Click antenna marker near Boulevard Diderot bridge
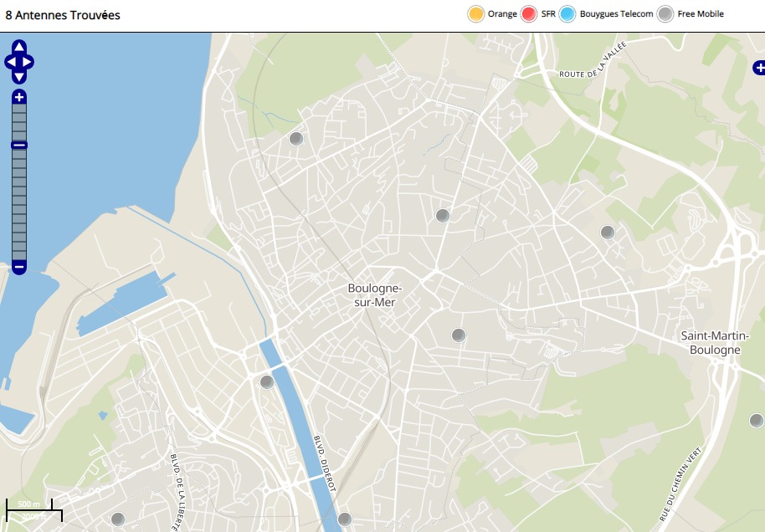765x532 pixels. [x=267, y=382]
